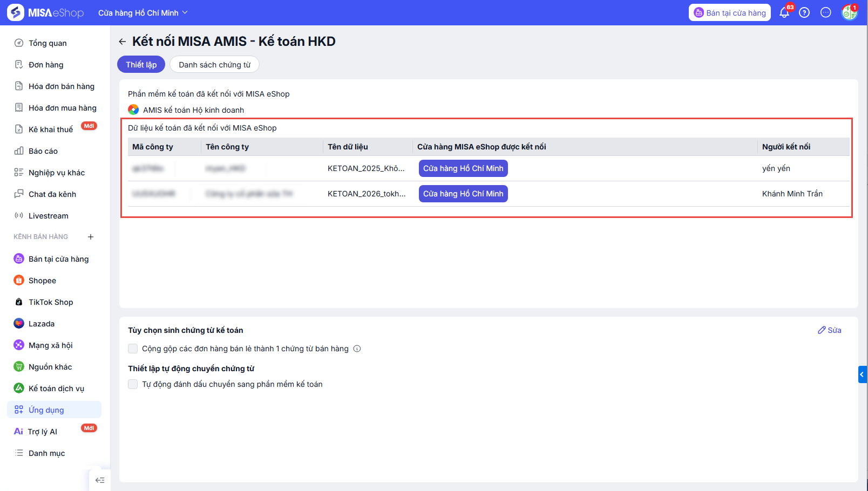Open TikTok Shop channel in the sidebar
Image resolution: width=868 pixels, height=491 pixels.
pos(54,302)
